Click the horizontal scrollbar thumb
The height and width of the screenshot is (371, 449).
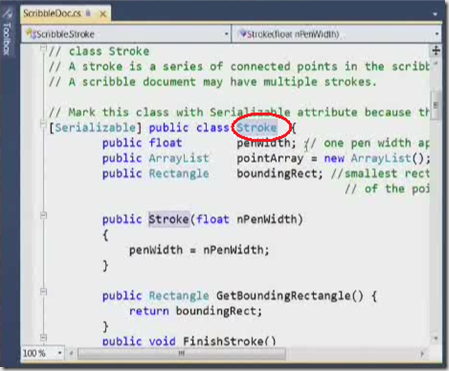(181, 353)
